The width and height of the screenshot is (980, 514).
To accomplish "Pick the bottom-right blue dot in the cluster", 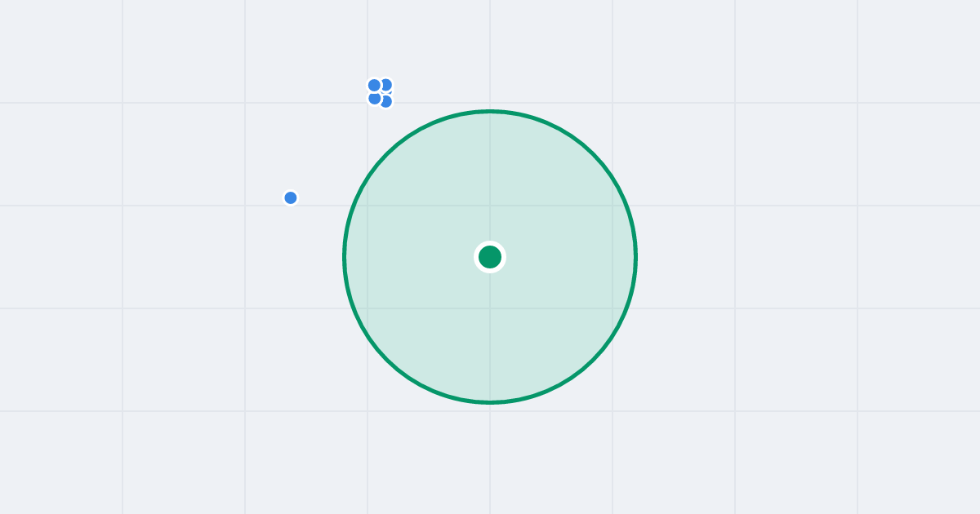I will pos(386,101).
